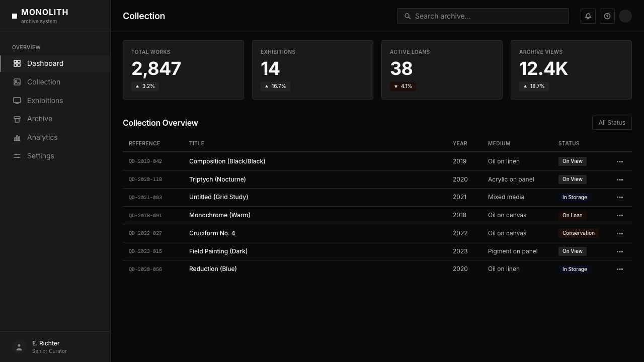Sort table by the Year column header
Viewport: 644px width, 362px height.
coord(460,143)
